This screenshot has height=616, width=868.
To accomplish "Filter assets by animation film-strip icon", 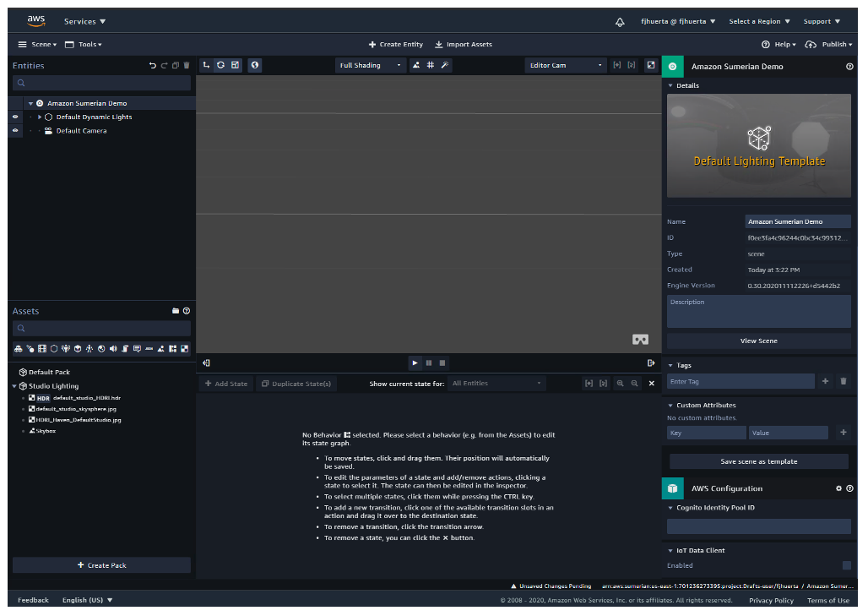I will (42, 348).
